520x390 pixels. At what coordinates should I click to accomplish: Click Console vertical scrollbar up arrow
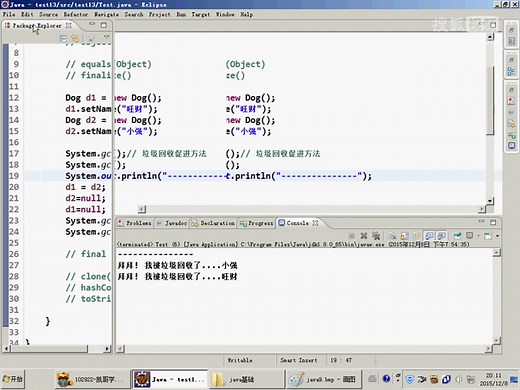pos(496,253)
